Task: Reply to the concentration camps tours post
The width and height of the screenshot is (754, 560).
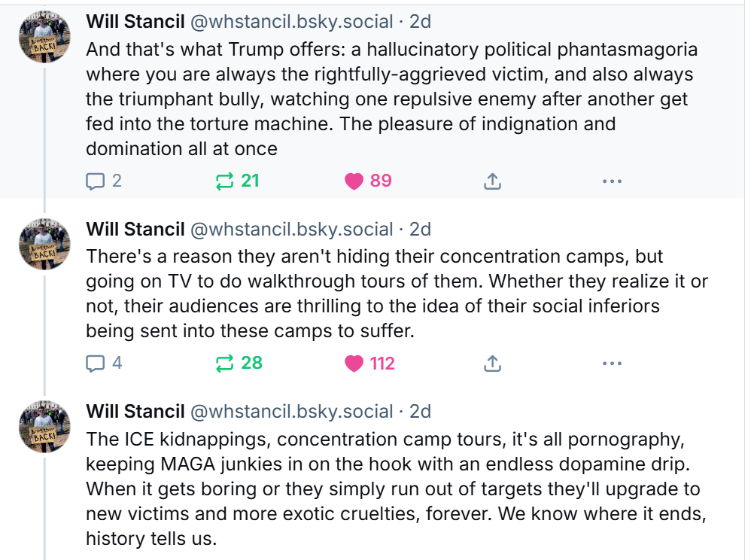Action: click(103, 364)
